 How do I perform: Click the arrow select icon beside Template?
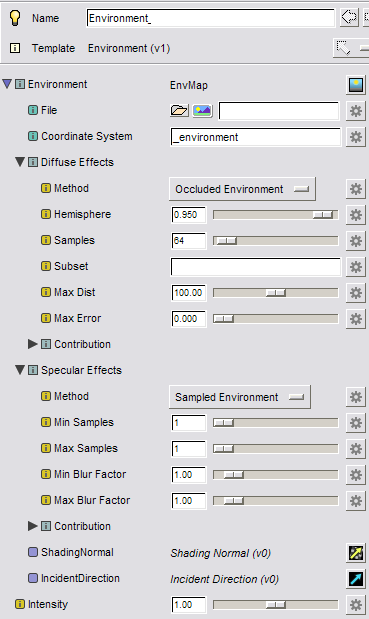click(343, 48)
